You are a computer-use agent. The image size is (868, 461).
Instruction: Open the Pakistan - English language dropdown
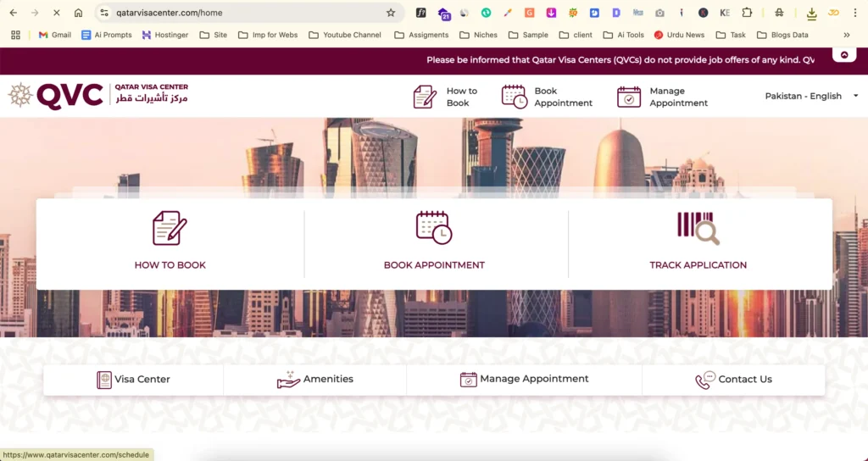[x=811, y=96]
